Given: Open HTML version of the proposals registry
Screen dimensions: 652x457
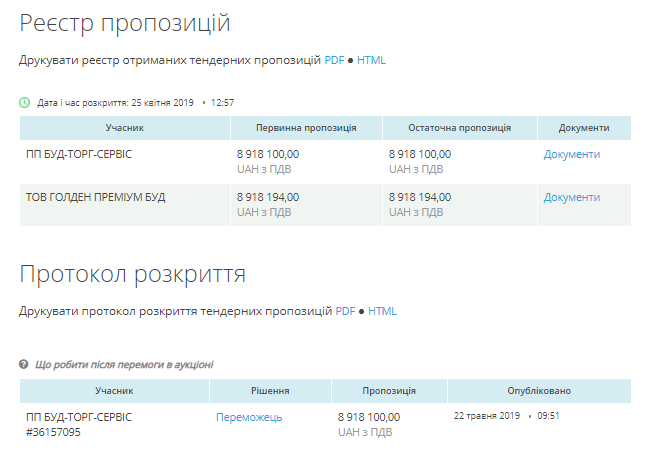Looking at the screenshot, I should click(x=371, y=60).
